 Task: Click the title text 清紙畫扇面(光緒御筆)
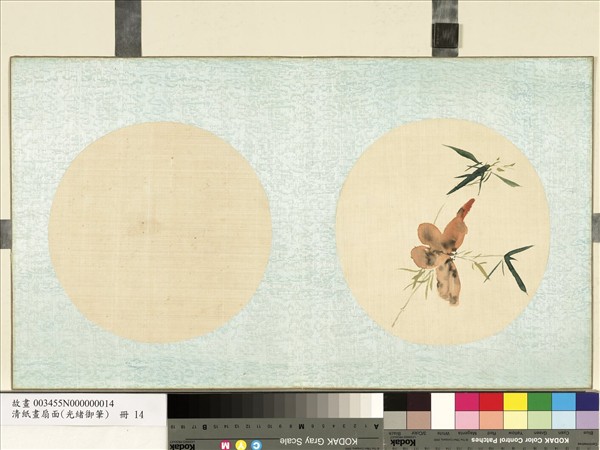[60, 416]
